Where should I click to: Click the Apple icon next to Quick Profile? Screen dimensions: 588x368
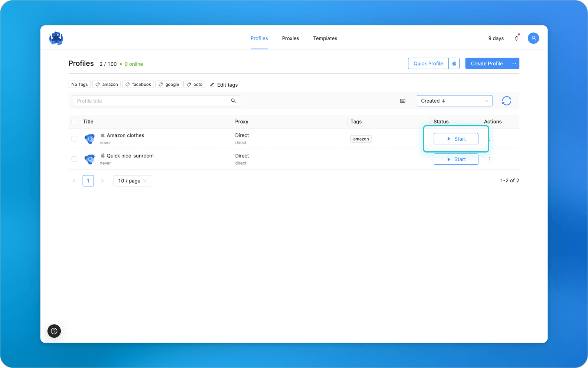(x=454, y=63)
